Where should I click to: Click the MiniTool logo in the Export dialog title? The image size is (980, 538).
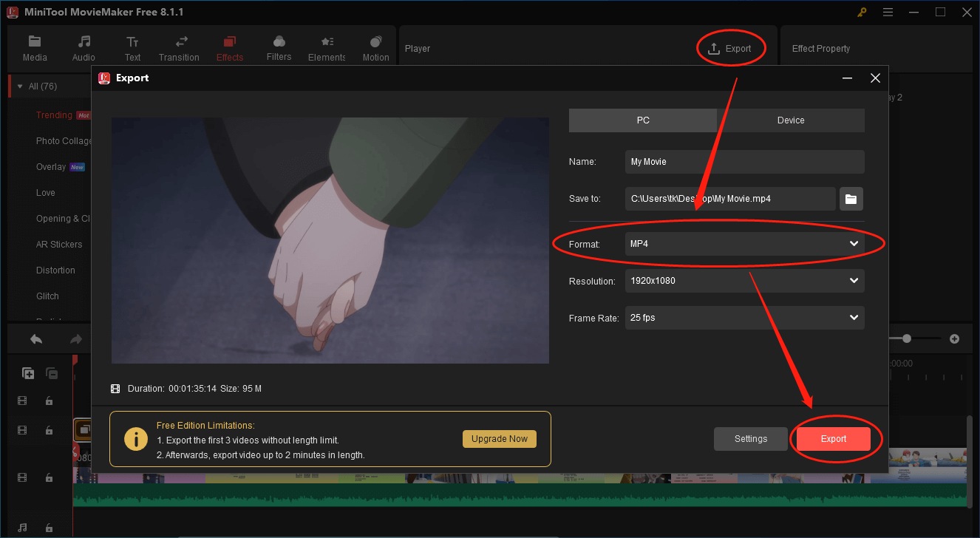click(104, 78)
